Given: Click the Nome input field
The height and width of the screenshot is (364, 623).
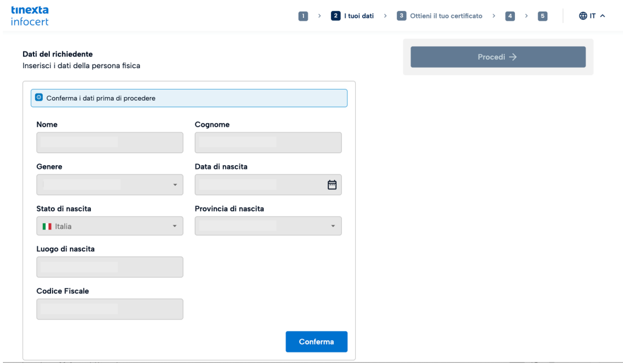Looking at the screenshot, I should 109,143.
